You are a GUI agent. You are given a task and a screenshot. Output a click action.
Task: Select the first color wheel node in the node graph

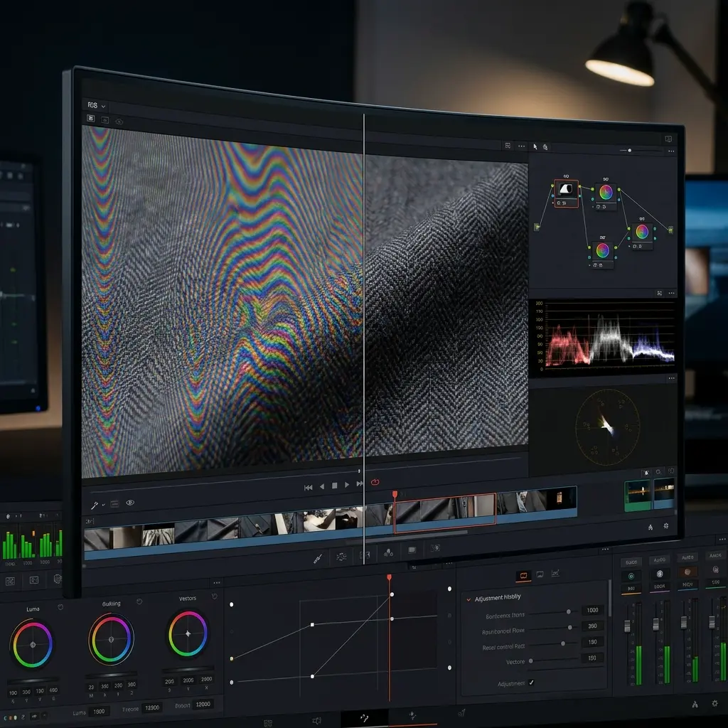[604, 193]
